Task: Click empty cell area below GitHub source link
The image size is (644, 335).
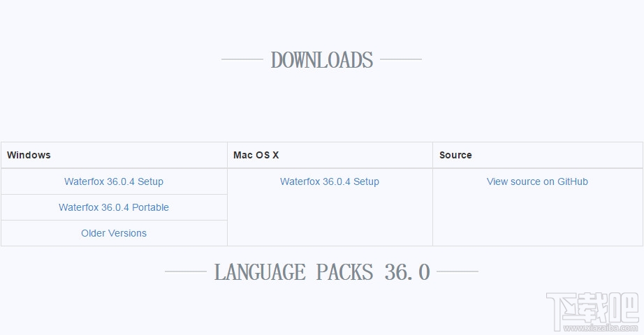Action: click(x=537, y=220)
